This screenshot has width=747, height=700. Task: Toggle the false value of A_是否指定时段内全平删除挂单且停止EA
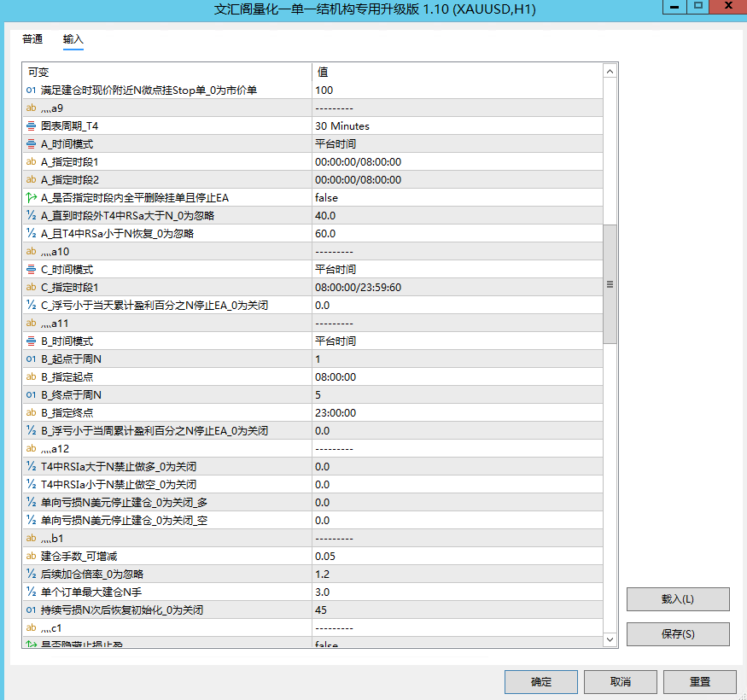point(326,198)
